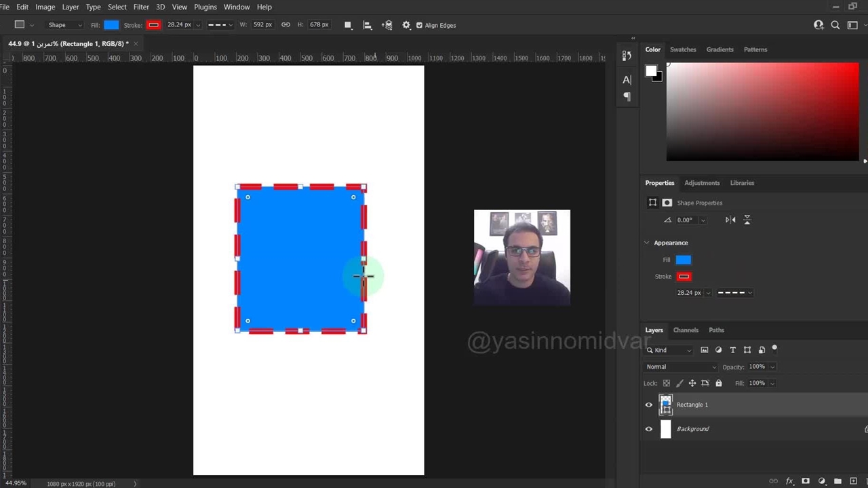868x488 pixels.
Task: Open the Normal blending mode dropdown
Action: tap(680, 367)
